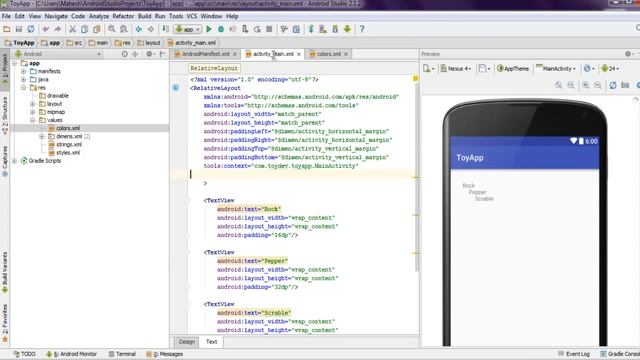Click the Zoom In preview icon

click(586, 85)
